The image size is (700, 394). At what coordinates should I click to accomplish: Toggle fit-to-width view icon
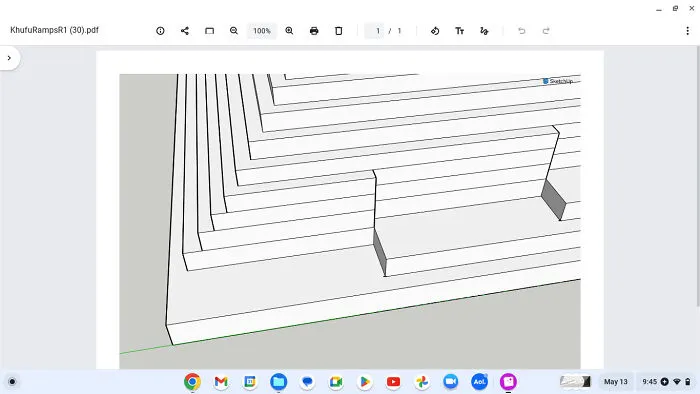209,31
